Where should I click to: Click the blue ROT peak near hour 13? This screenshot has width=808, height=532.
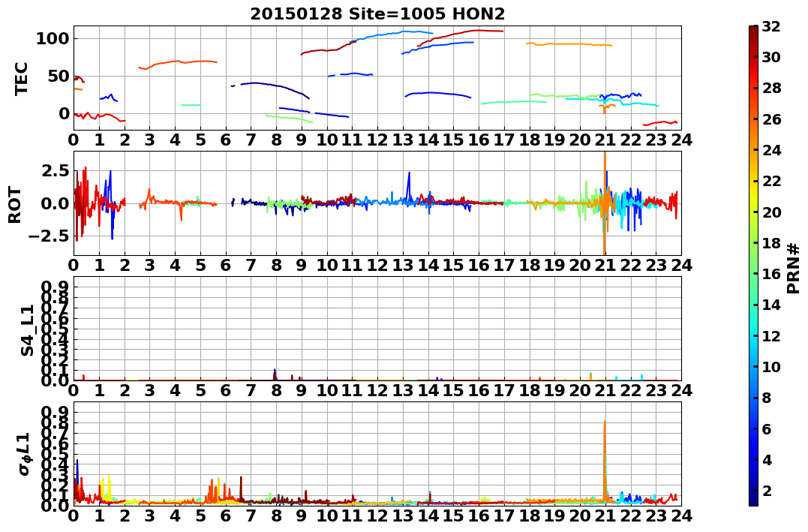(x=409, y=187)
